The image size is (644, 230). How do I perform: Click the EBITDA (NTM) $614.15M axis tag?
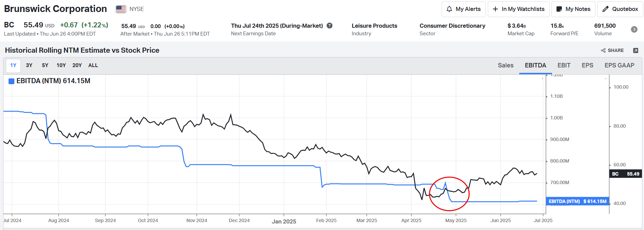pyautogui.click(x=578, y=201)
